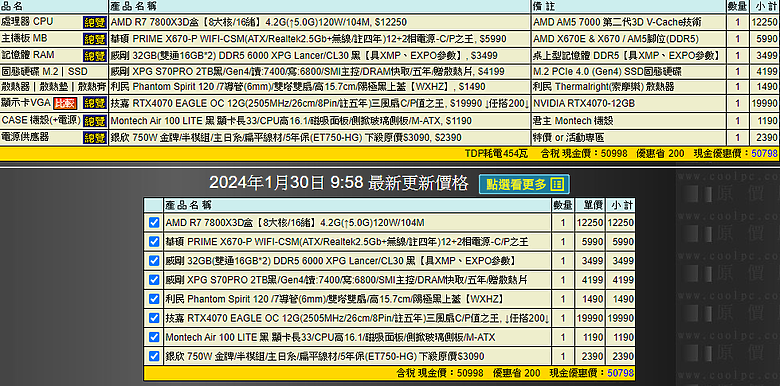This screenshot has height=386, width=780.
Task: Uncheck the PRIME X670-P WIFI-CSM checkbox
Action: click(x=154, y=242)
